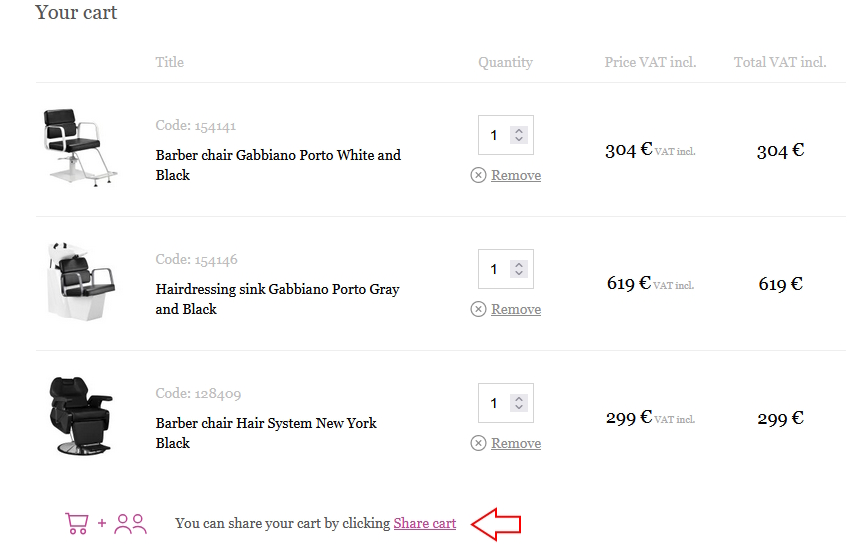This screenshot has width=855, height=549.
Task: Open Hair System New York chair thumbnail
Action: (x=80, y=415)
